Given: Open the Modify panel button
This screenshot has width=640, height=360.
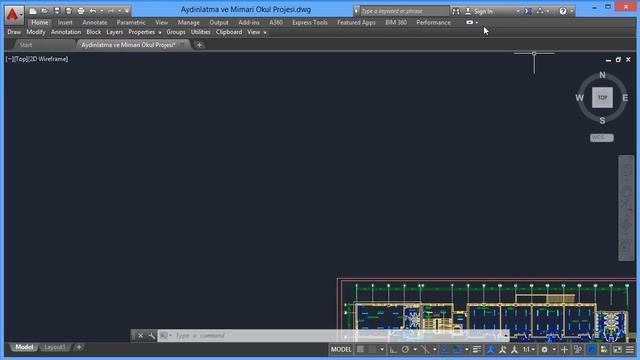Looking at the screenshot, I should pyautogui.click(x=36, y=32).
